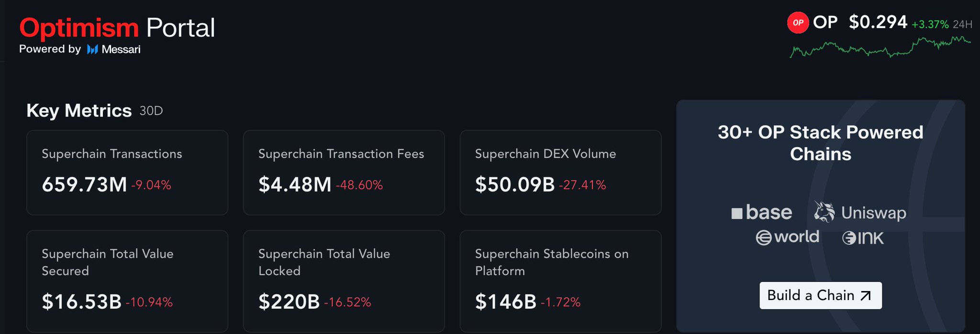
Task: Click the Optimism Portal logo
Action: 117,28
